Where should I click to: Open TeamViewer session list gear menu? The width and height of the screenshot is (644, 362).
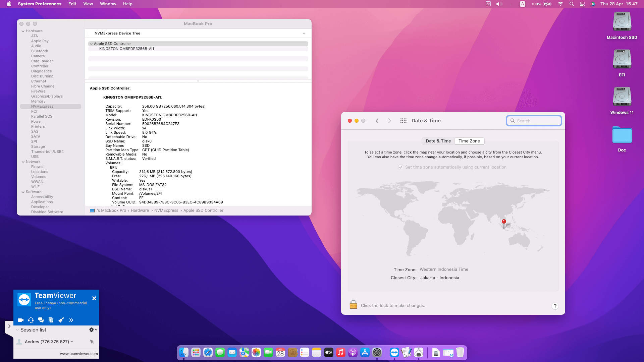click(x=93, y=330)
